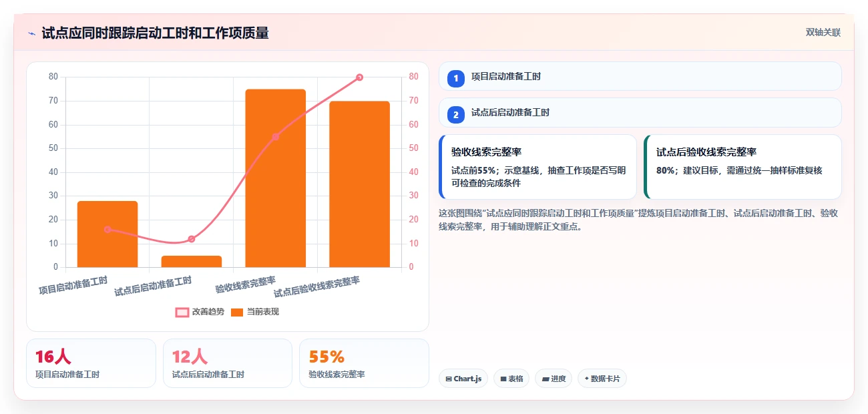The height and width of the screenshot is (414, 868).
Task: Click the orange 当前表现 legend swatch
Action: pos(237,312)
